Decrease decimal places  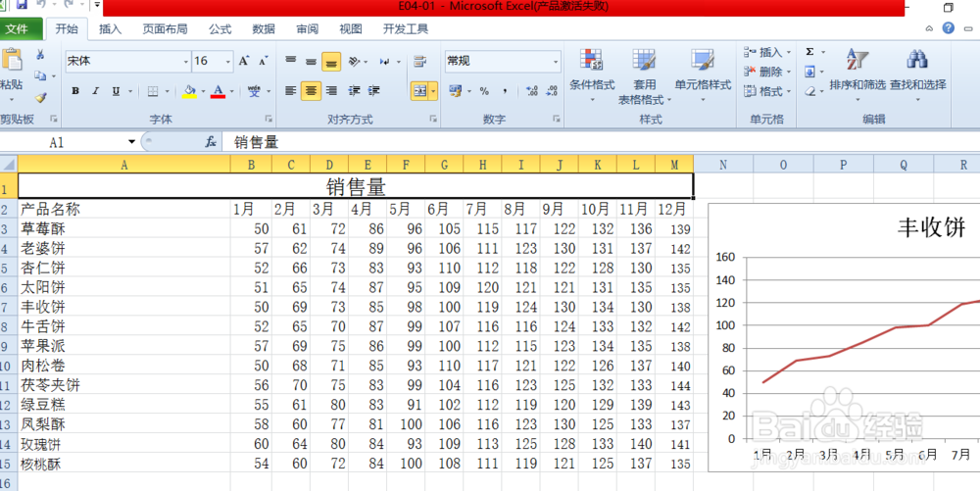[x=552, y=91]
